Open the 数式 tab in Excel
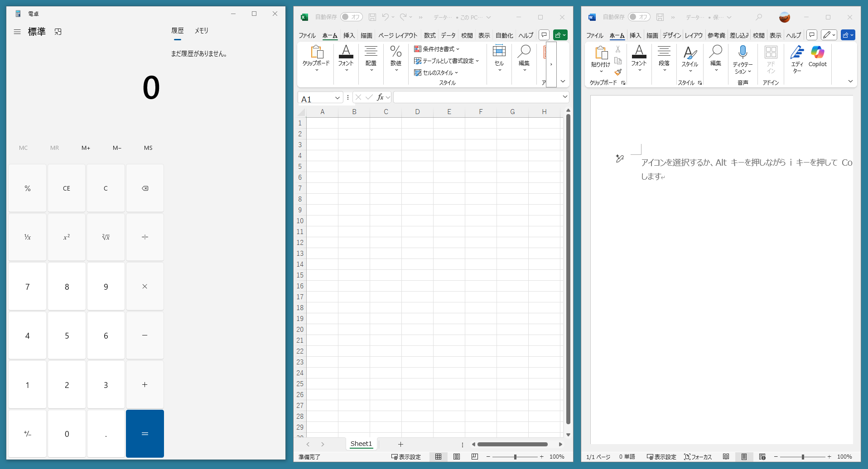 (429, 35)
